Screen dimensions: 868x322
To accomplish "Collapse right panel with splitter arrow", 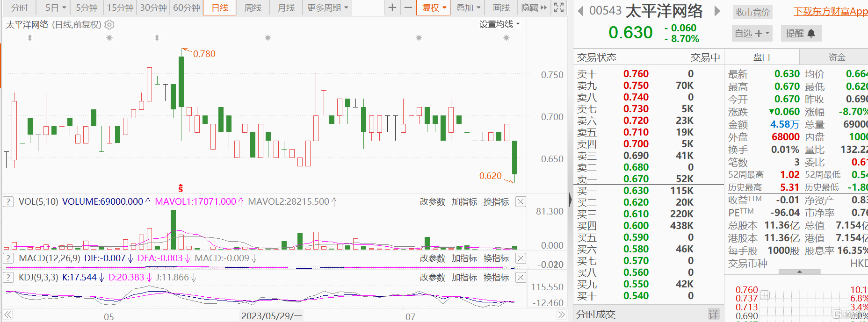I will coord(571,200).
